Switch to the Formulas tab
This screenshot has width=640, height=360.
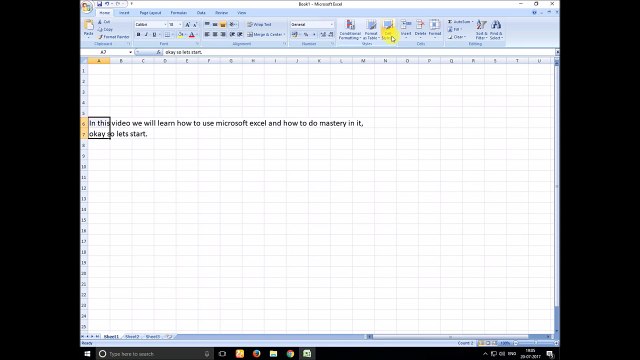[x=179, y=13]
